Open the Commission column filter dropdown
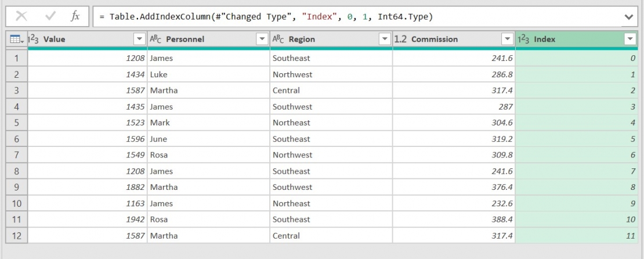644x259 pixels. click(x=507, y=39)
